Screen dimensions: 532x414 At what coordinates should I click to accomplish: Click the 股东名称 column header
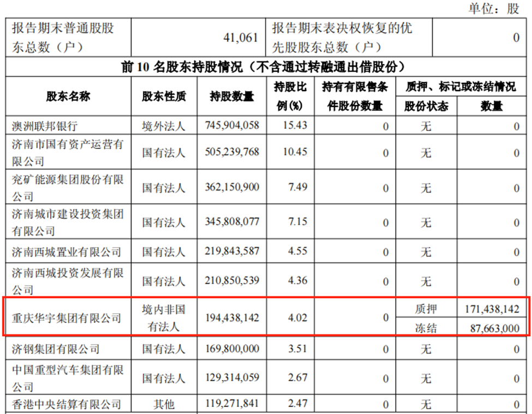68,97
